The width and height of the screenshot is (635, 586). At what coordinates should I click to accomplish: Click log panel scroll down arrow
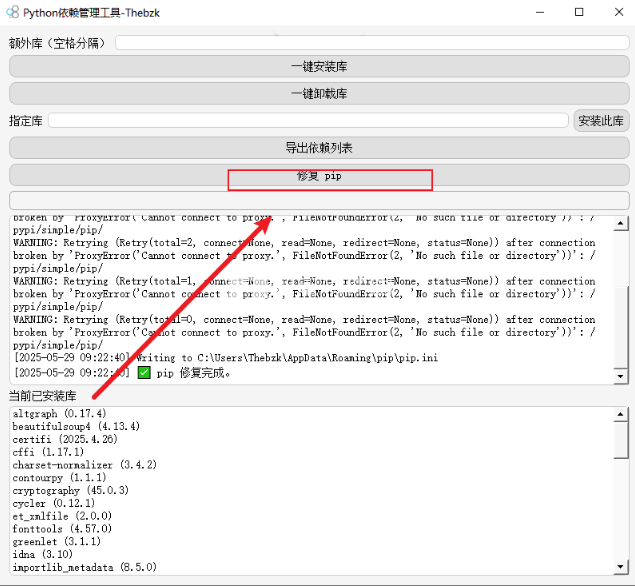pyautogui.click(x=621, y=376)
